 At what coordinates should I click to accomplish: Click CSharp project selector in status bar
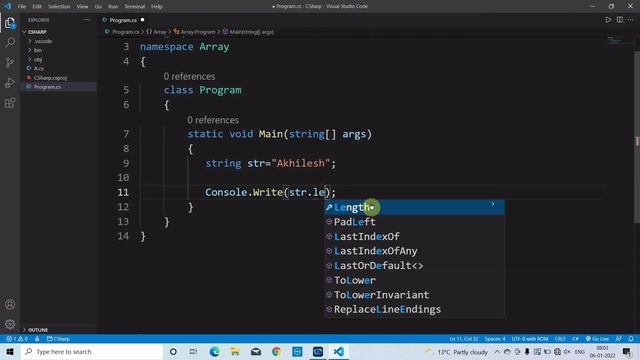(x=58, y=339)
